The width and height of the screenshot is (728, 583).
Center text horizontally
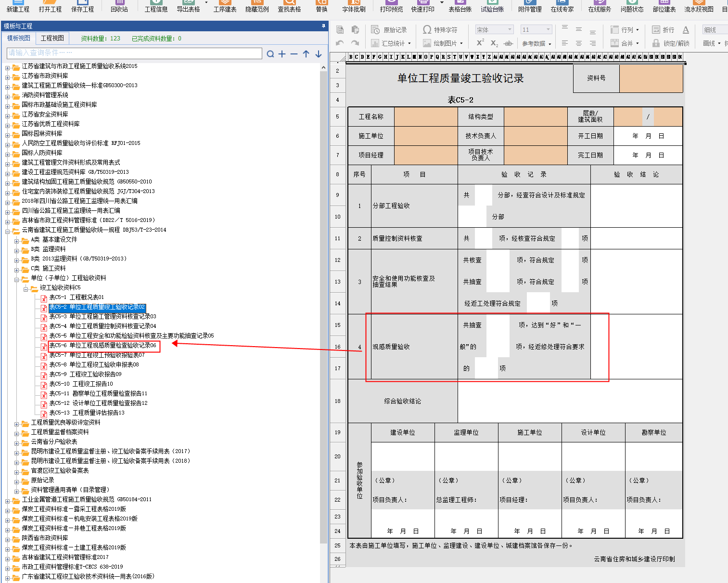tap(579, 43)
